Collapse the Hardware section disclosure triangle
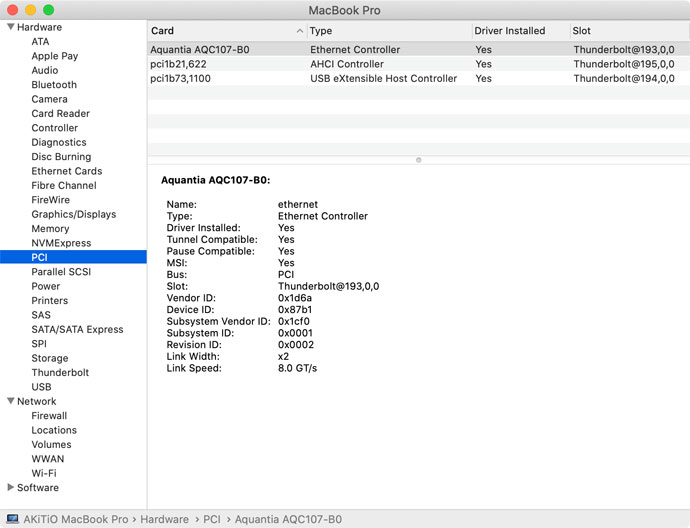The image size is (690, 528). point(10,28)
